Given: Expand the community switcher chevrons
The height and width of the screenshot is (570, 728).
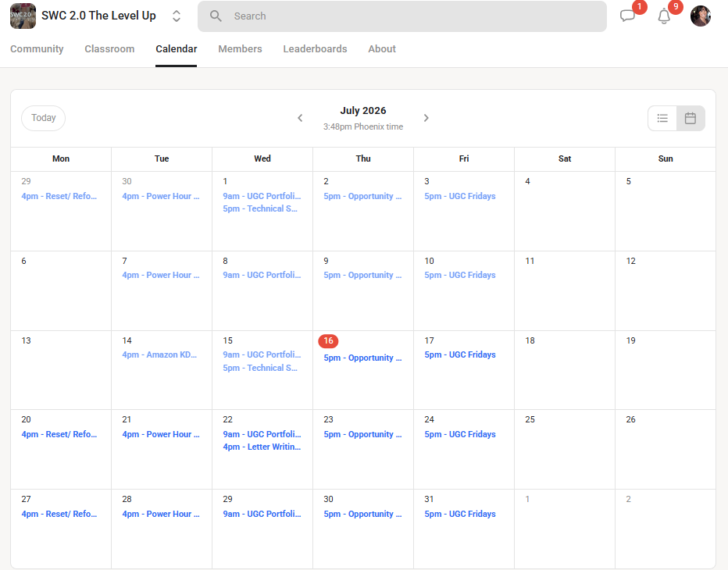Looking at the screenshot, I should (177, 16).
